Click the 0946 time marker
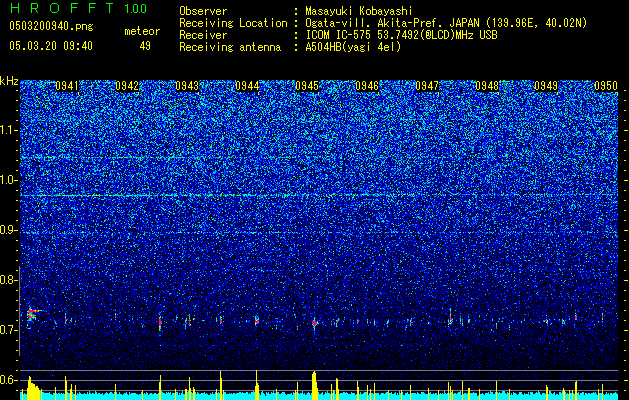629x400 pixels. tap(367, 86)
